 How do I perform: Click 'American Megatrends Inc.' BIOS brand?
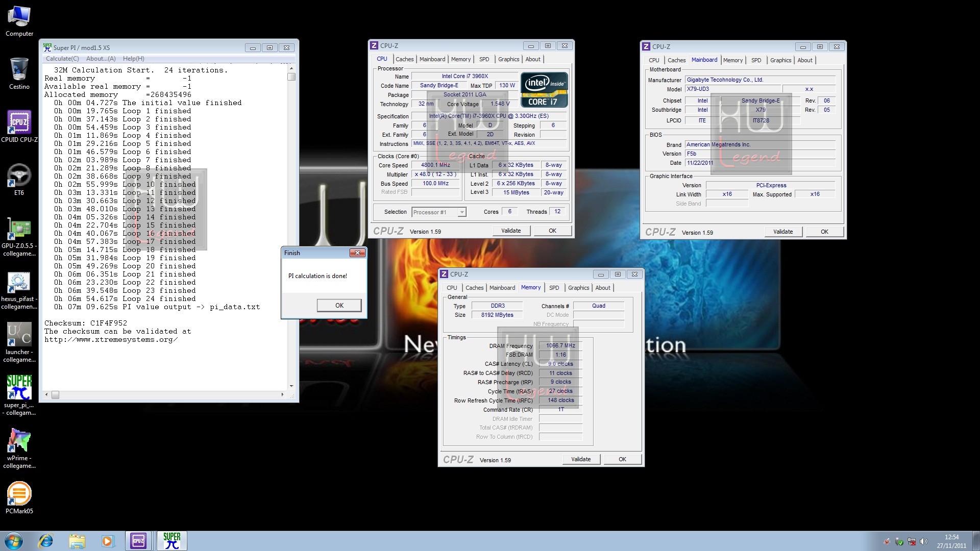point(718,144)
